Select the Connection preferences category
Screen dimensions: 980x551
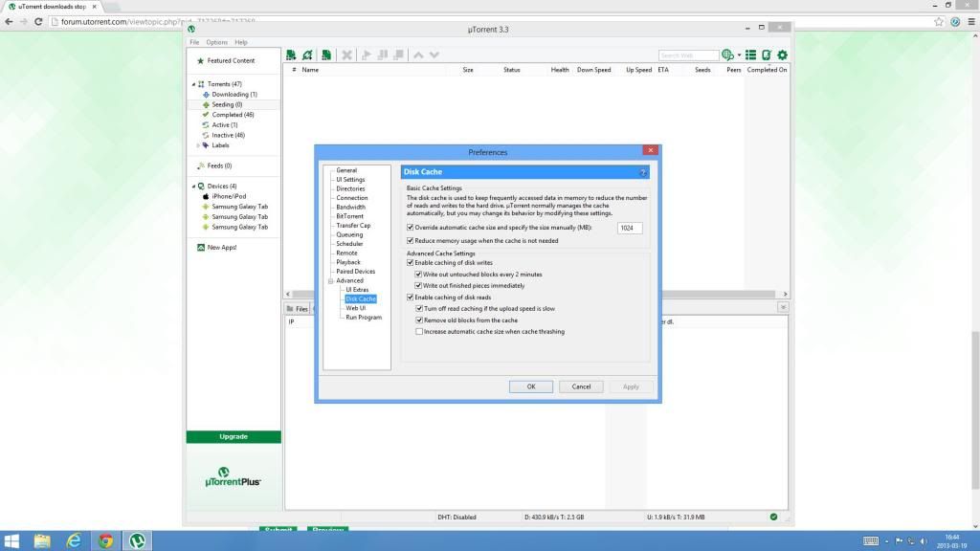coord(352,198)
